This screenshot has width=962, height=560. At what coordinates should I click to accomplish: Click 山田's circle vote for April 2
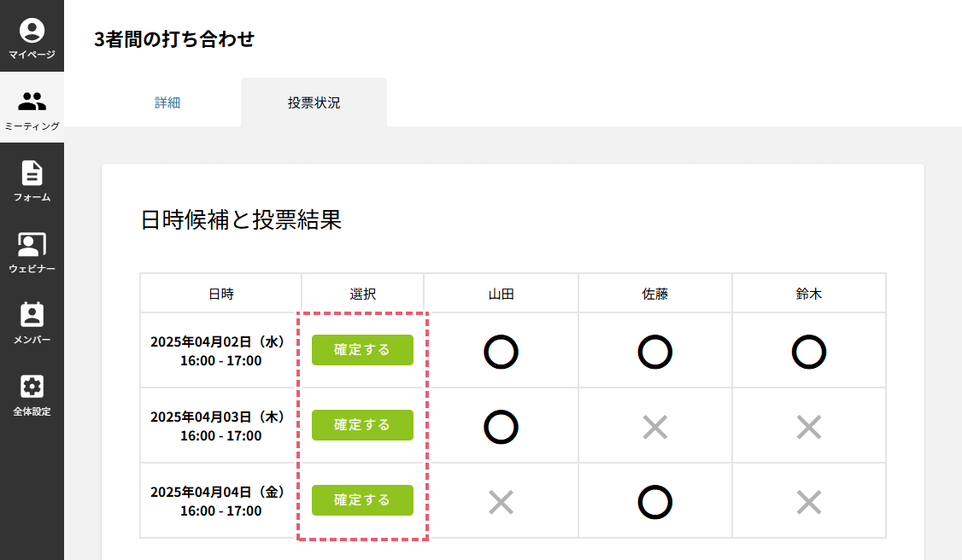[x=502, y=352]
